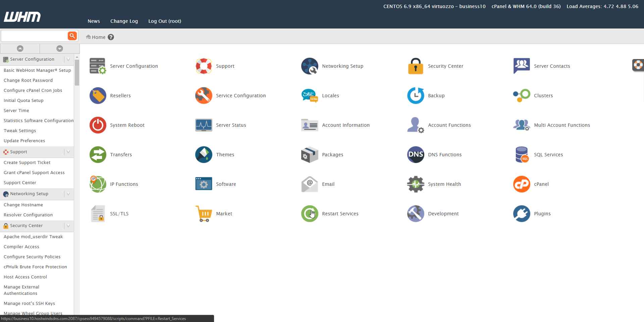Click the sidebar search input field

(34, 36)
